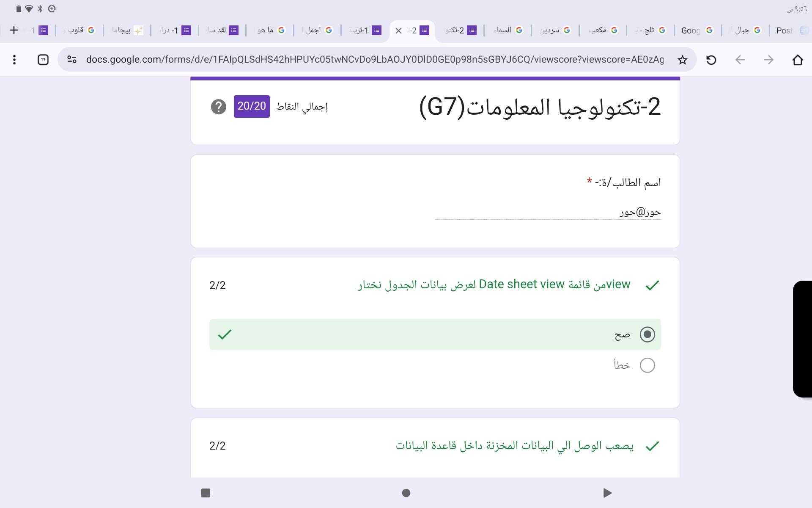Click the 20/20 total score badge
This screenshot has width=812, height=508.
(x=252, y=106)
